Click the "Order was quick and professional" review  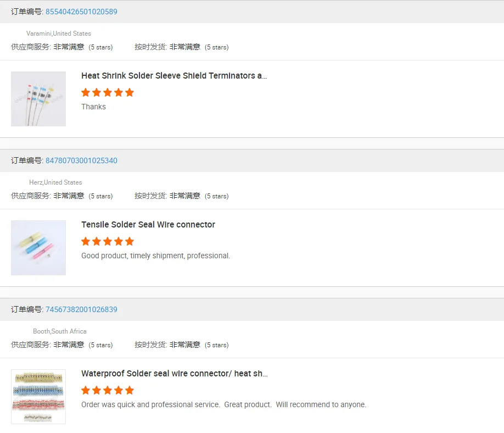coord(223,404)
